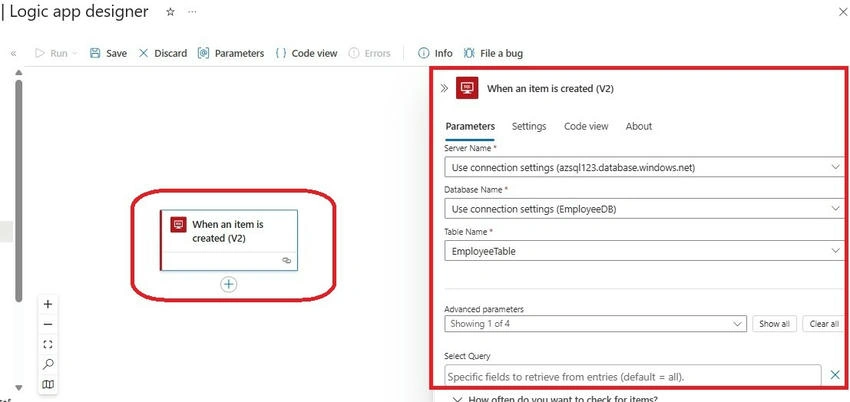Image resolution: width=850 pixels, height=402 pixels.
Task: Open the Server Name dropdown
Action: 644,167
